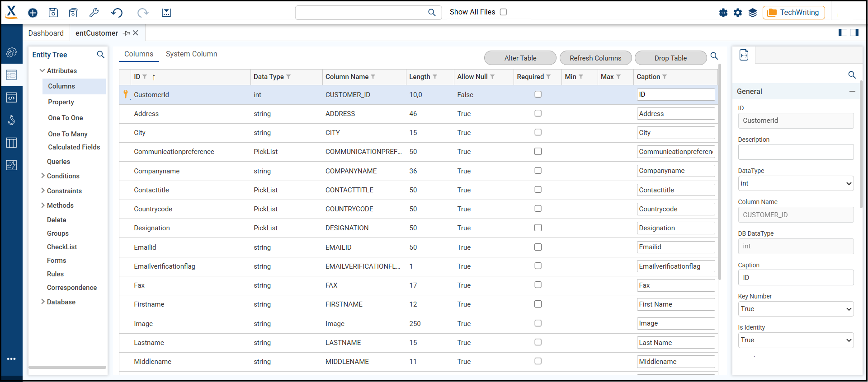Click the Description input field
Screen dimensions: 868x382
click(795, 152)
